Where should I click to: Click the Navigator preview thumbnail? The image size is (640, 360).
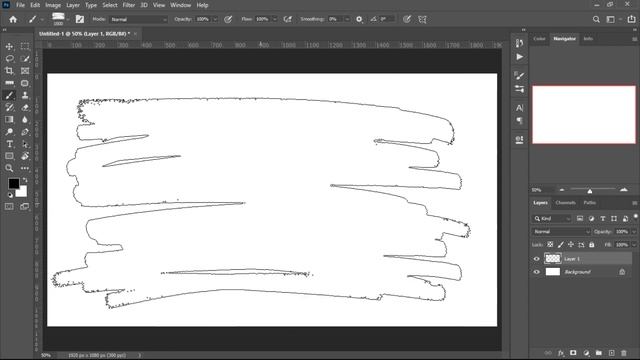click(x=584, y=115)
